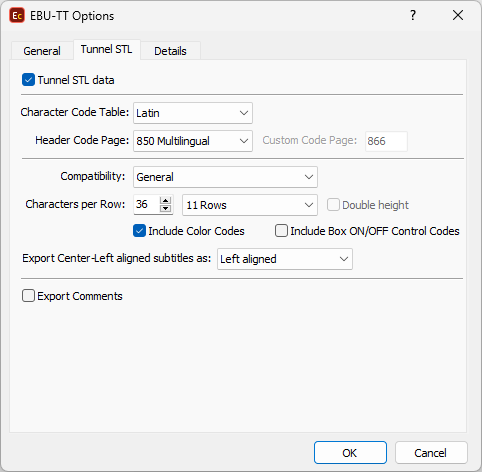Close the EBU-TT Options dialog

(458, 15)
